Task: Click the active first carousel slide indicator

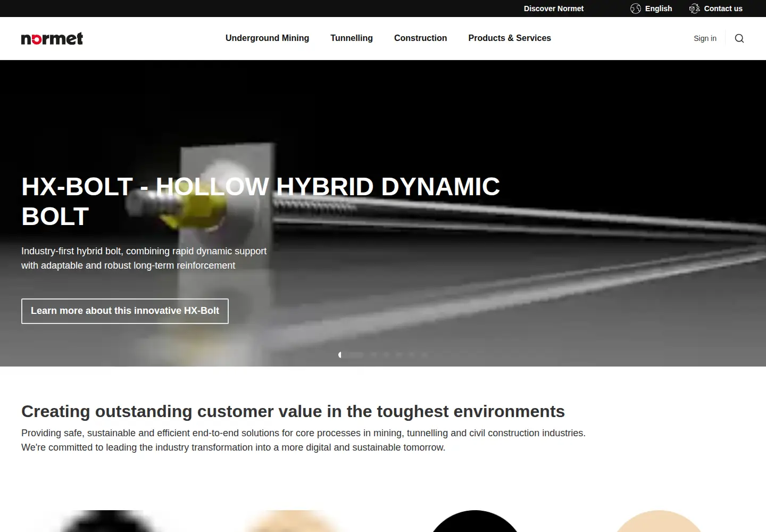Action: (x=351, y=355)
